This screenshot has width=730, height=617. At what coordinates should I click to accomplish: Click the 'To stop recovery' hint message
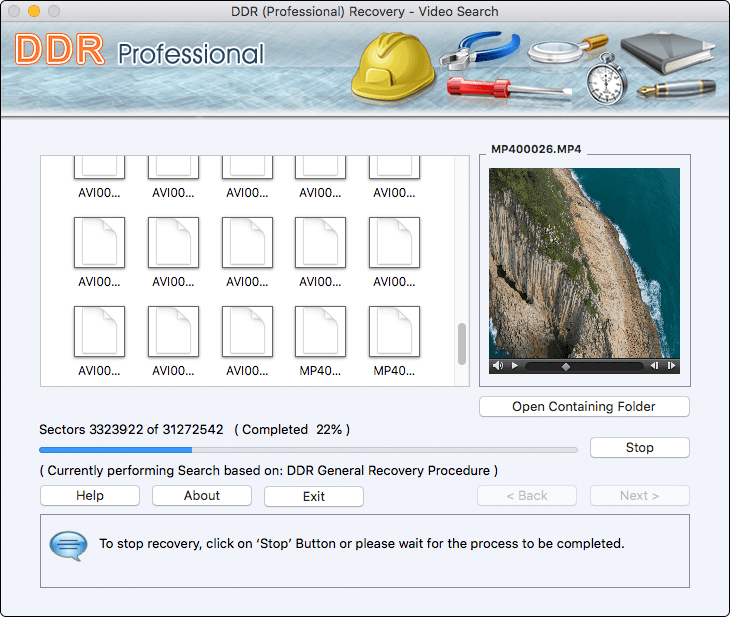point(362,543)
